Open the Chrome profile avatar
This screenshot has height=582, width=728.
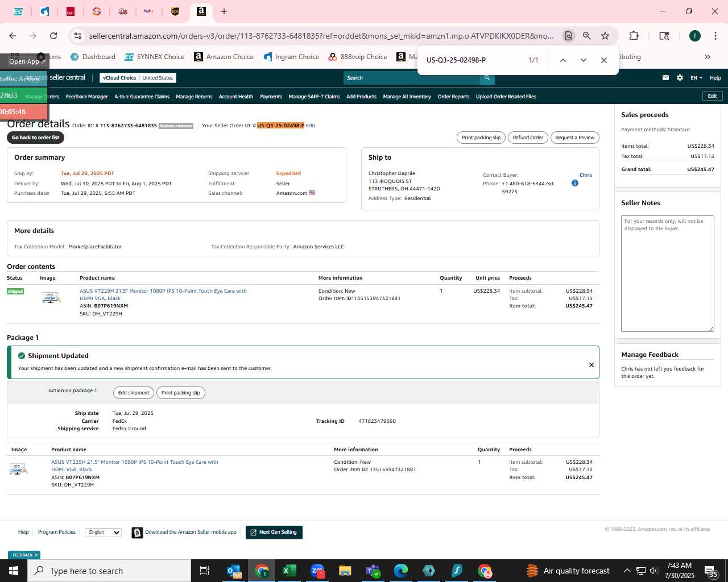(x=695, y=36)
